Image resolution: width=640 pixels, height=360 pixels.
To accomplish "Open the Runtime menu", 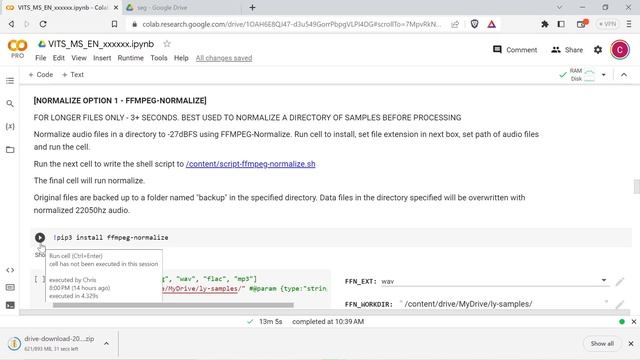I will (x=131, y=58).
